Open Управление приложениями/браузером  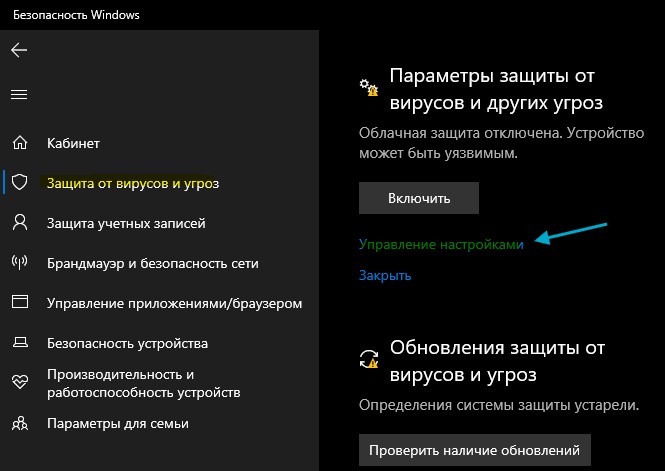[174, 304]
